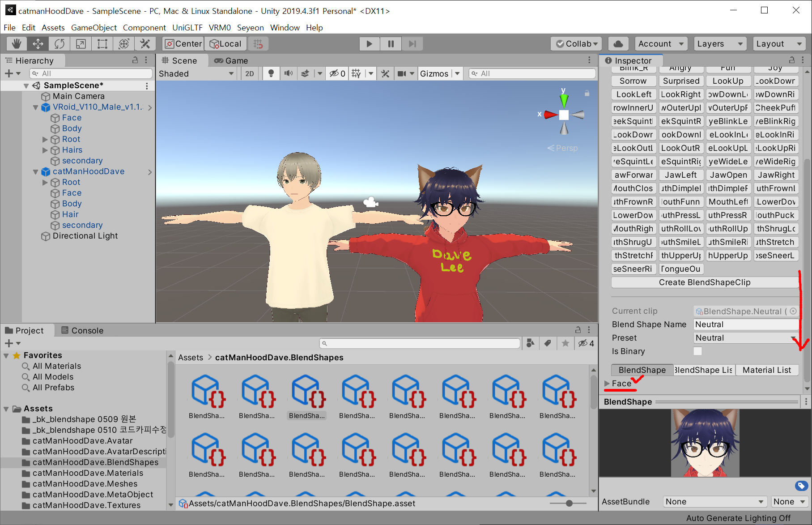Viewport: 812px width, 525px height.
Task: Expand the Face foldout in Inspector
Action: (607, 384)
